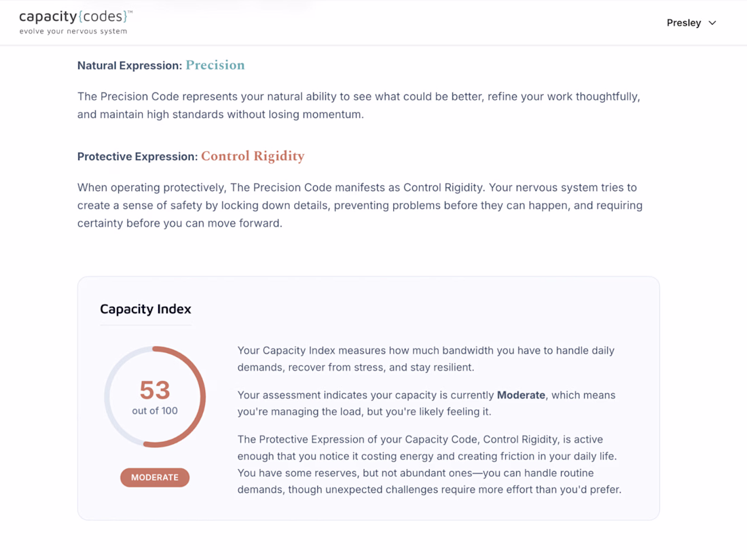The width and height of the screenshot is (747, 560).
Task: Click the 'out of 100' text
Action: click(x=155, y=411)
